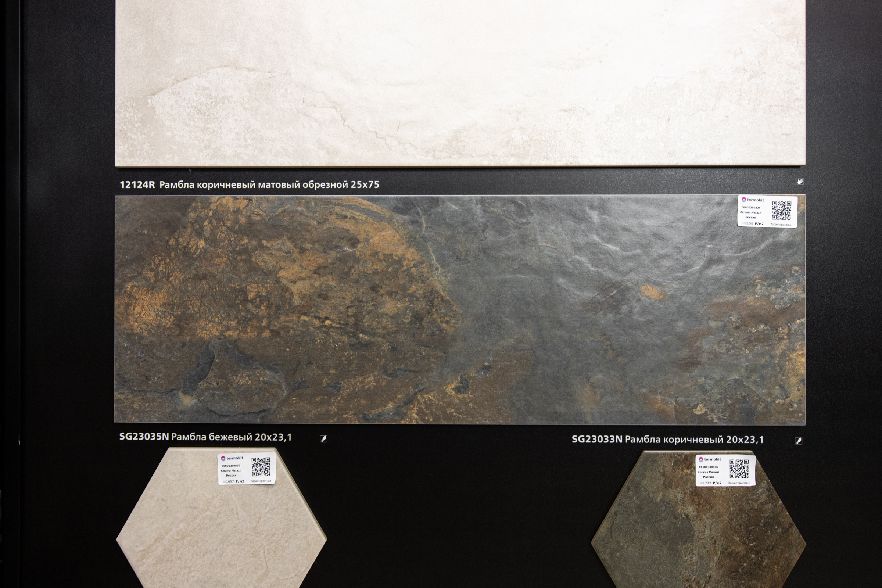
Task: Click the QR code on the 00000380825 label
Action: [x=782, y=211]
